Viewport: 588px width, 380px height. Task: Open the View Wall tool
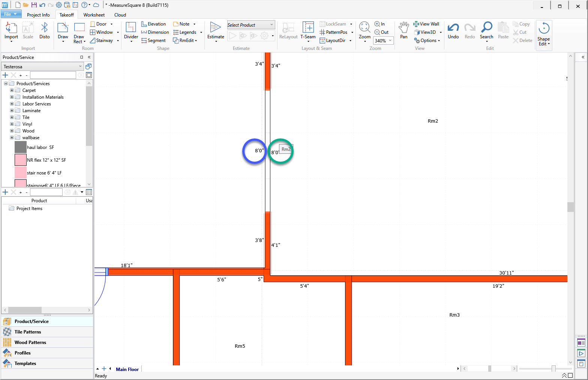426,24
